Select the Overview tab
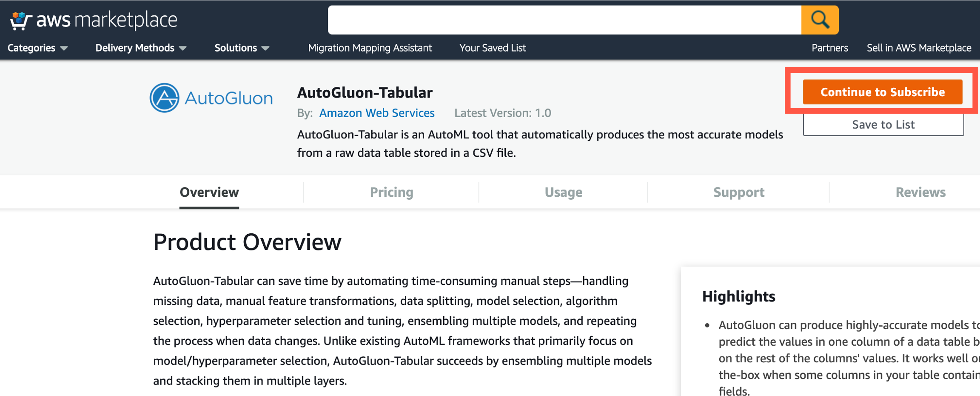This screenshot has height=396, width=980. (209, 192)
